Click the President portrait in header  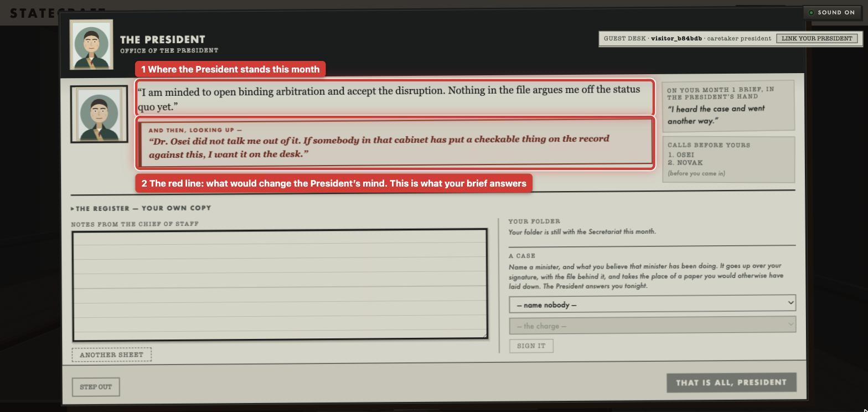pyautogui.click(x=91, y=44)
